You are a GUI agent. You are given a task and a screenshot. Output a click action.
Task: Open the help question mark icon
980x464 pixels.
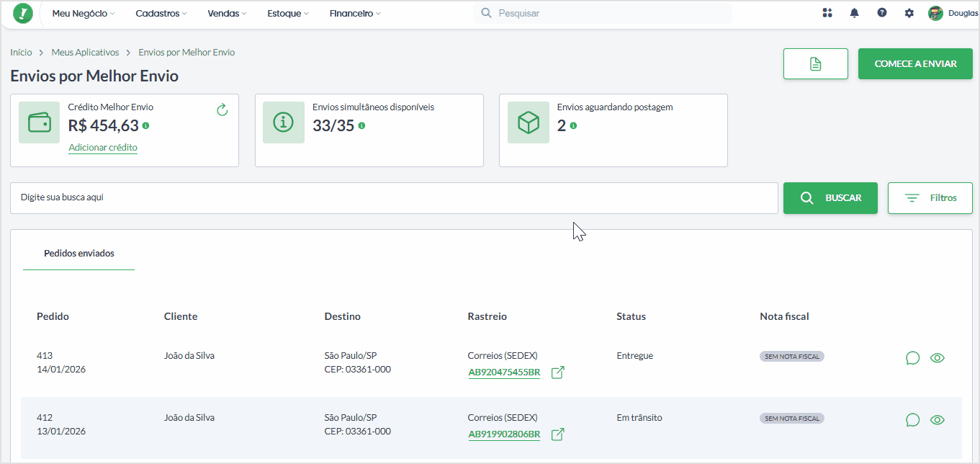click(x=882, y=13)
